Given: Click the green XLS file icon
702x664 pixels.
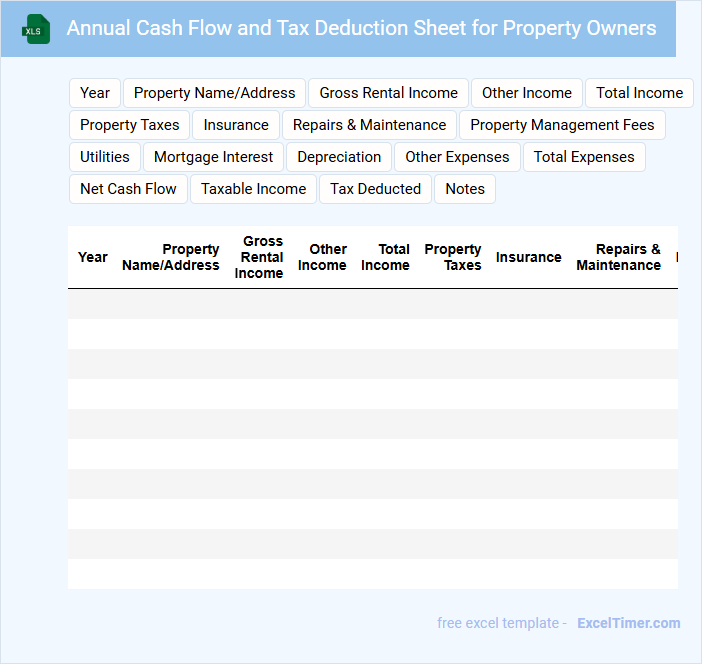Looking at the screenshot, I should [35, 29].
